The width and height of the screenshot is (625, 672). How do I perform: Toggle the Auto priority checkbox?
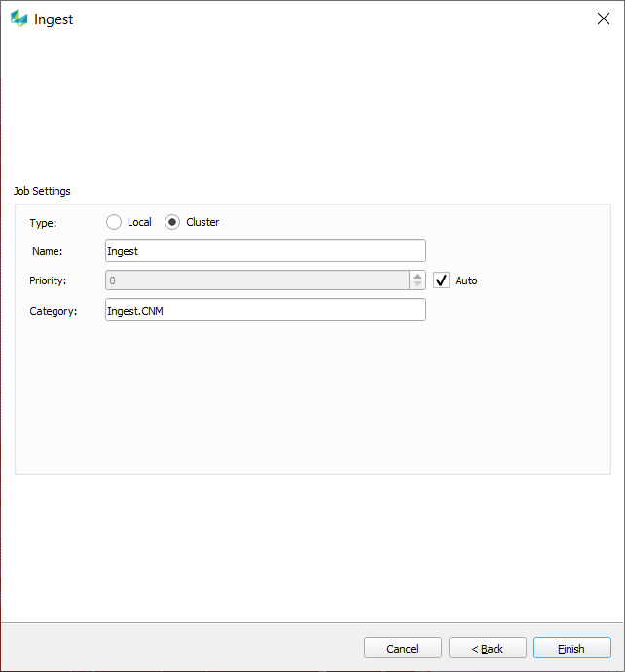coord(441,280)
